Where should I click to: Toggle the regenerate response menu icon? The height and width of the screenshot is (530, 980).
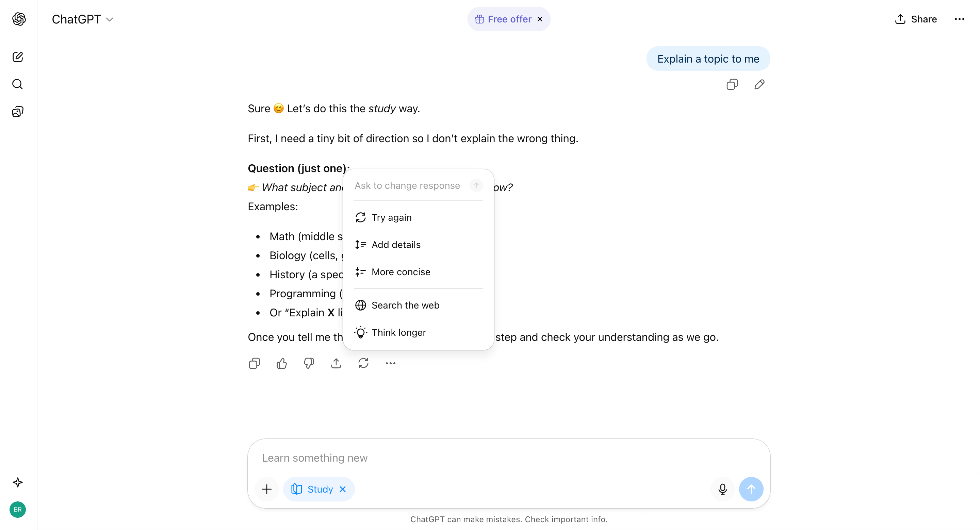[363, 363]
